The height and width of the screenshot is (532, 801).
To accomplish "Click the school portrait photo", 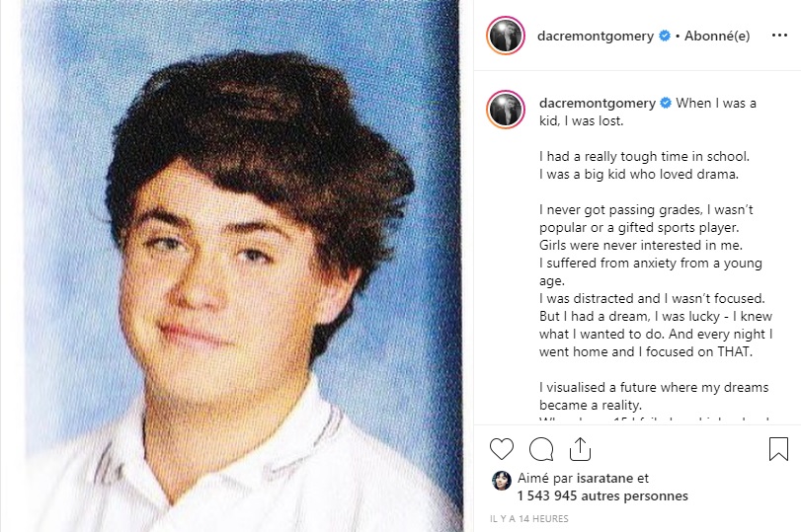I will click(x=241, y=266).
